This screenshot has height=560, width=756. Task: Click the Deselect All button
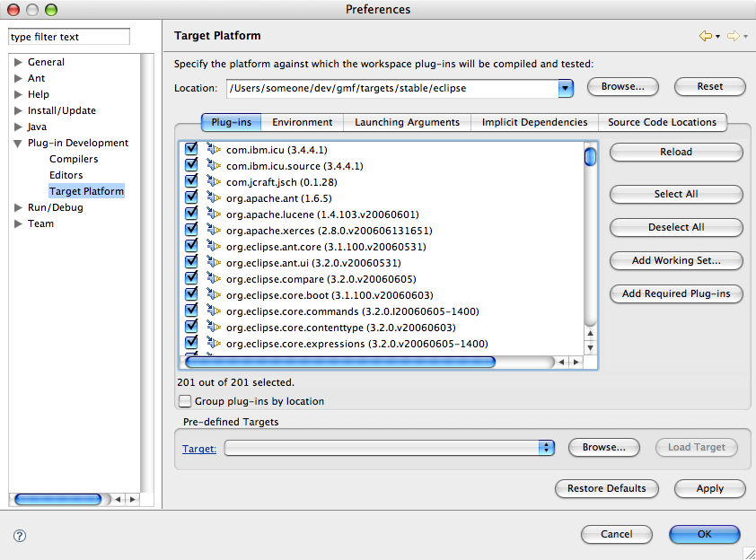tap(676, 227)
